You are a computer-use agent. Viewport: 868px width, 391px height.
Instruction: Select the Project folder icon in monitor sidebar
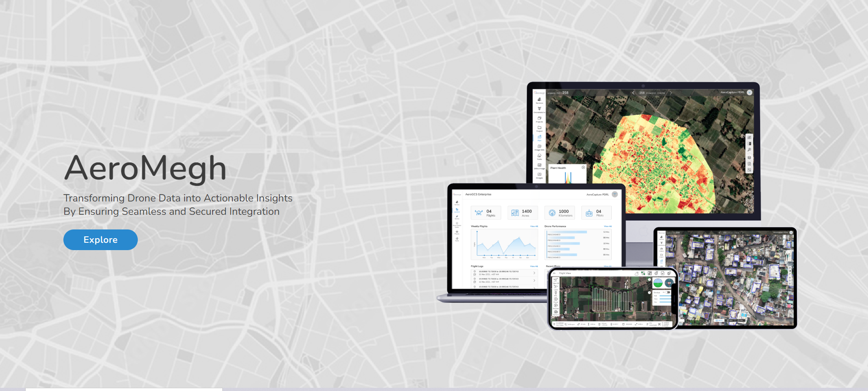pyautogui.click(x=539, y=128)
